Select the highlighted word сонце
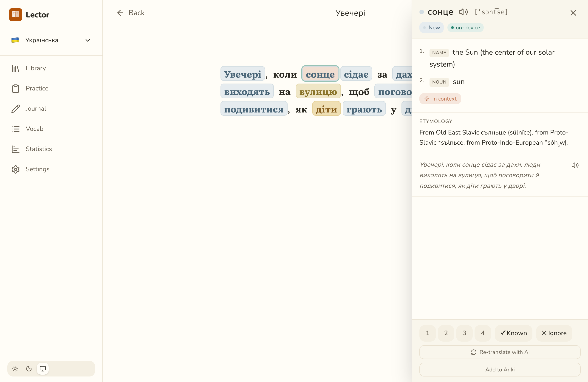Image resolution: width=588 pixels, height=382 pixels. click(x=320, y=74)
